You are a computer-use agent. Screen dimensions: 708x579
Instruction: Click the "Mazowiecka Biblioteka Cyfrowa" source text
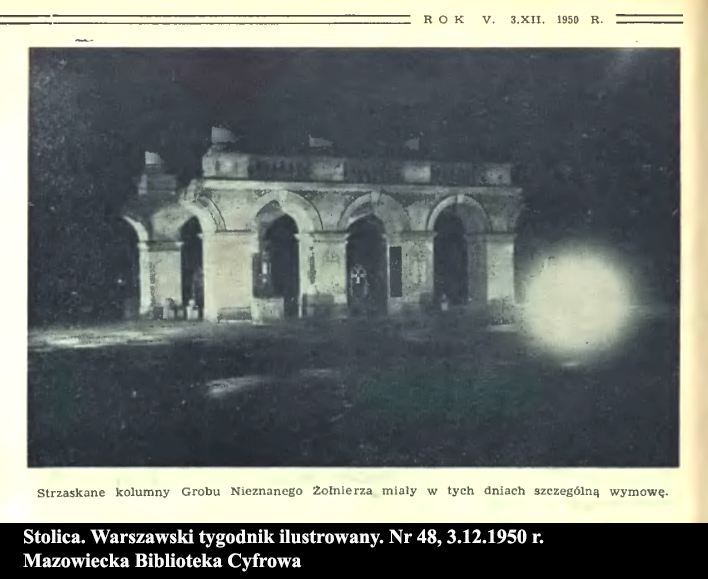tap(162, 560)
